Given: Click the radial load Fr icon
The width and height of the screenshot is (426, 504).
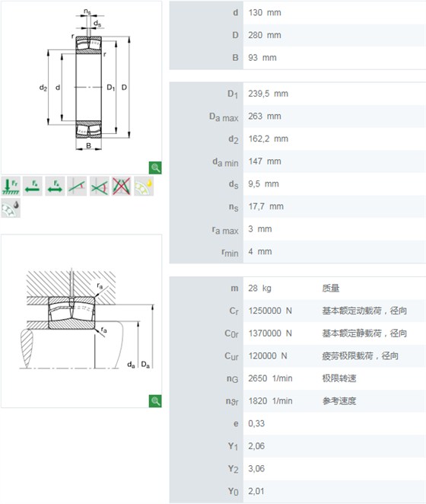Looking at the screenshot, I should [x=11, y=186].
